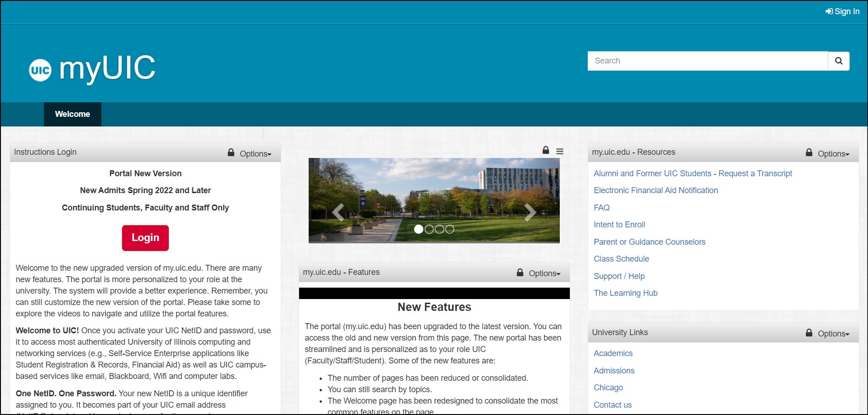Click lock icon in Instructions Login panel
The width and height of the screenshot is (868, 415).
click(x=231, y=152)
